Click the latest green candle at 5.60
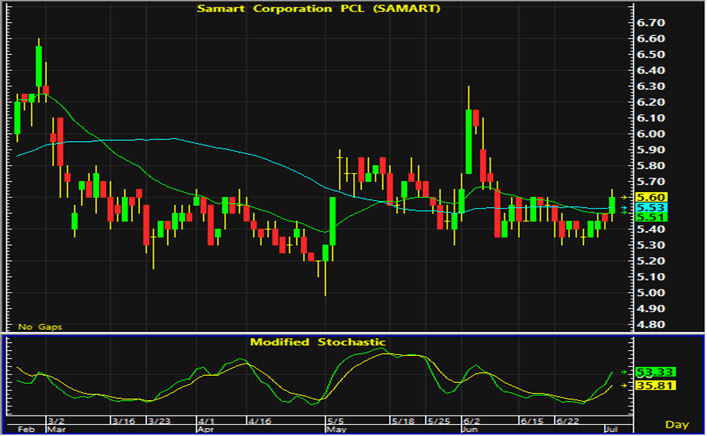The height and width of the screenshot is (436, 707). pyautogui.click(x=612, y=205)
